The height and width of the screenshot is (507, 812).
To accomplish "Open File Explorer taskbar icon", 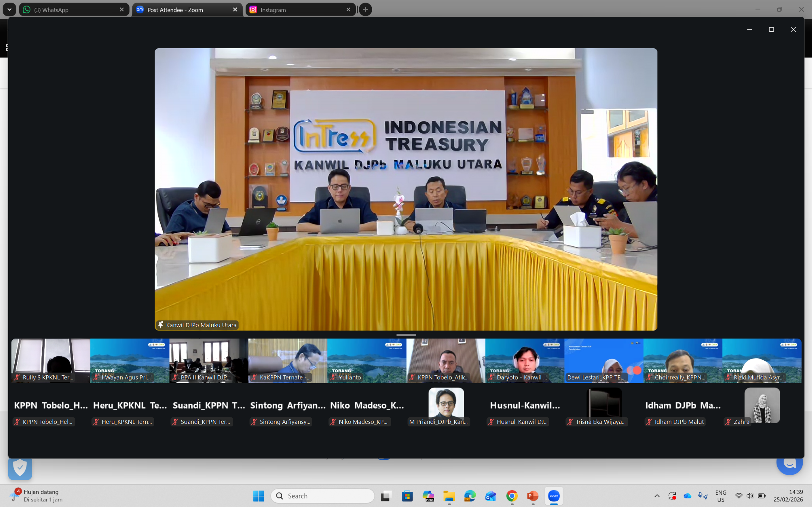I will pos(449,496).
